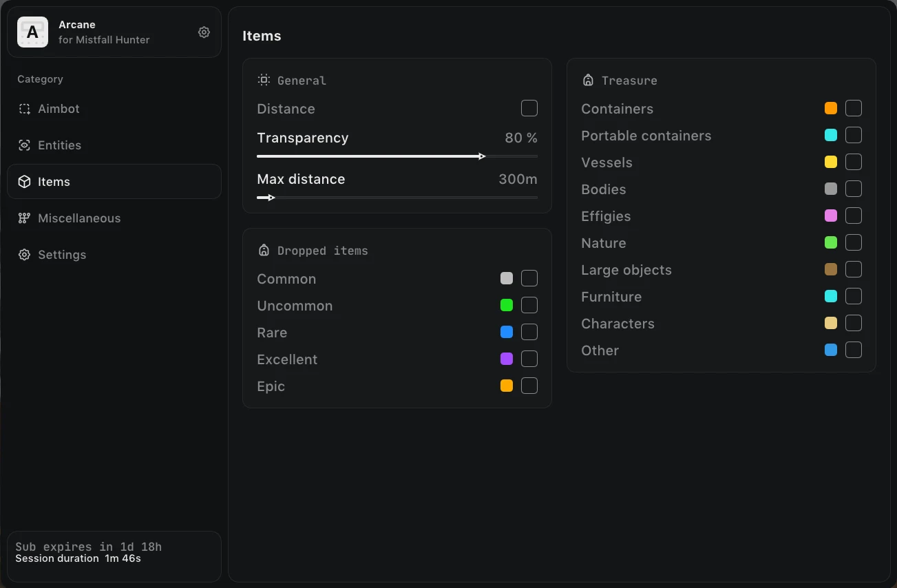This screenshot has width=897, height=588.
Task: Click the Arcane logo with letter A
Action: point(32,32)
